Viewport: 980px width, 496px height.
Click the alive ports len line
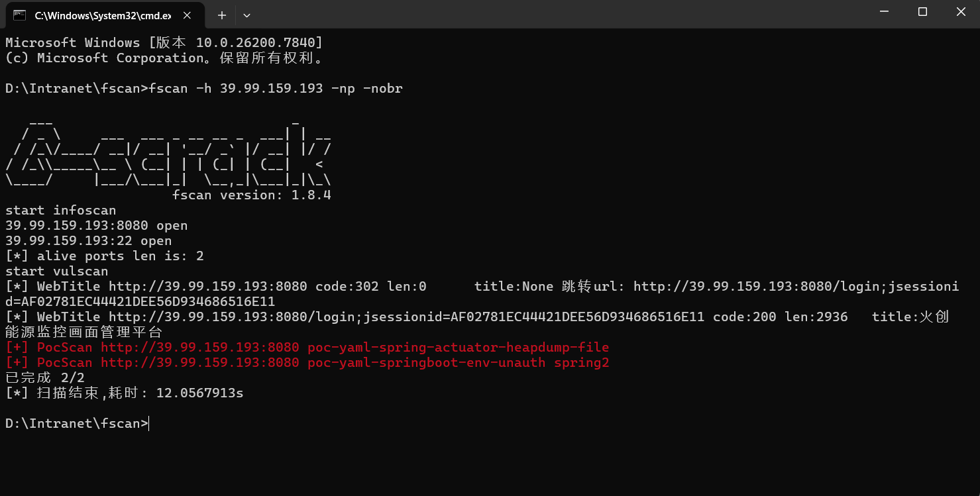(104, 256)
